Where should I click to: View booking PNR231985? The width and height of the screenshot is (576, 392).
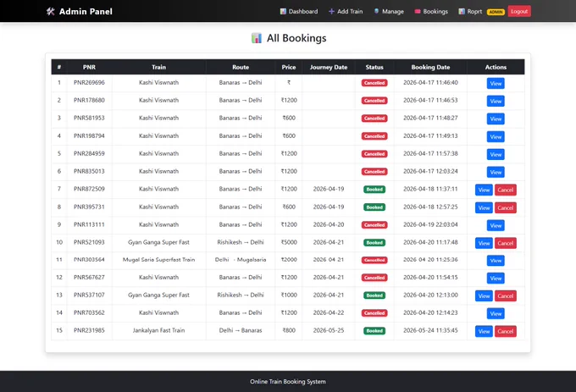pyautogui.click(x=484, y=331)
